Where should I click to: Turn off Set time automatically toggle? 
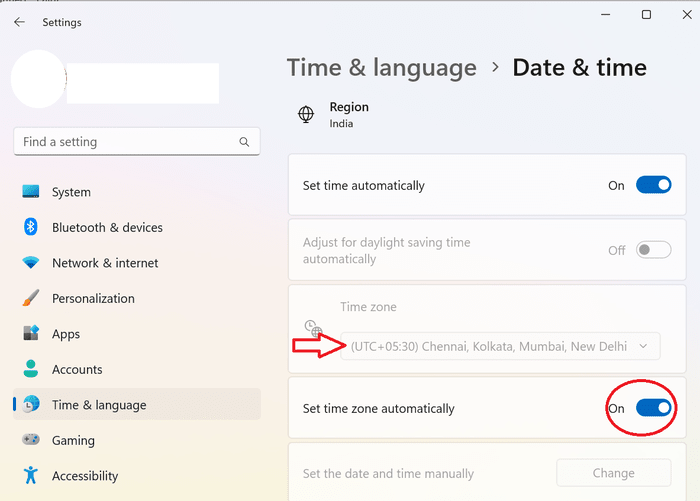pyautogui.click(x=654, y=185)
